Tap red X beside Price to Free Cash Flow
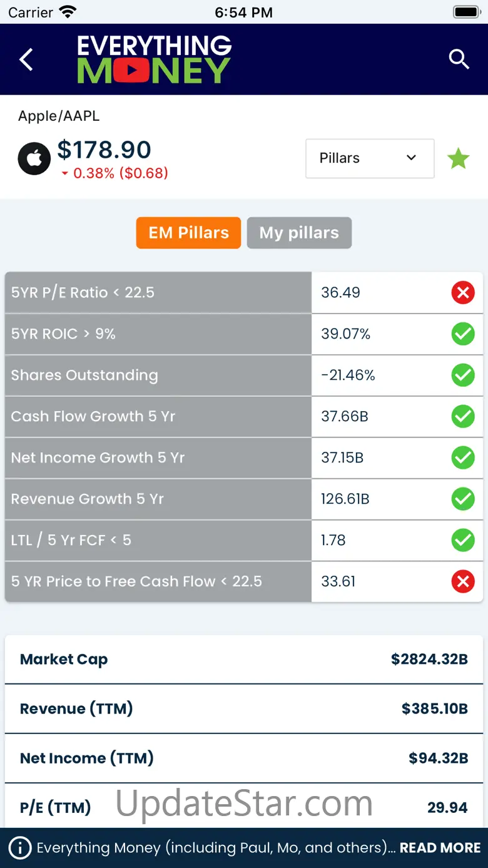The width and height of the screenshot is (488, 868). click(x=463, y=581)
